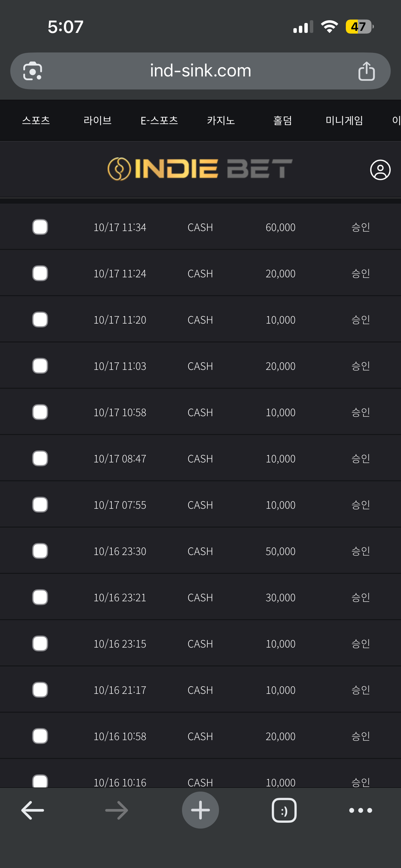Tap the forward arrow in bottom bar
Viewport: 401px width, 868px height.
point(117,810)
